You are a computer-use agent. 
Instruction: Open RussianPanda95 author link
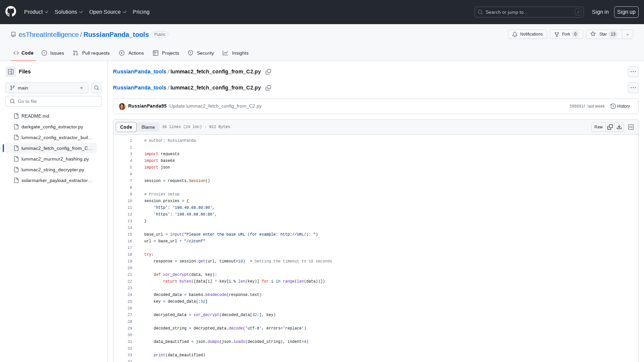[147, 106]
